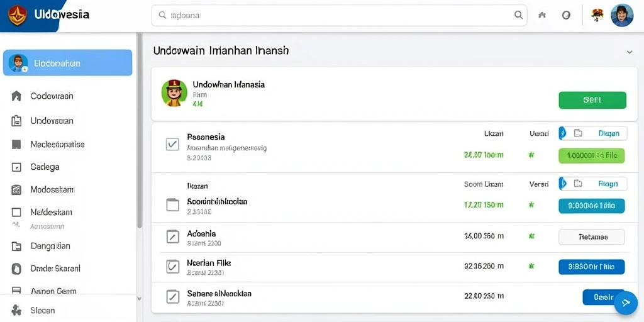Image resolution: width=644 pixels, height=322 pixels.
Task: Click the blue floating round button
Action: (x=626, y=303)
